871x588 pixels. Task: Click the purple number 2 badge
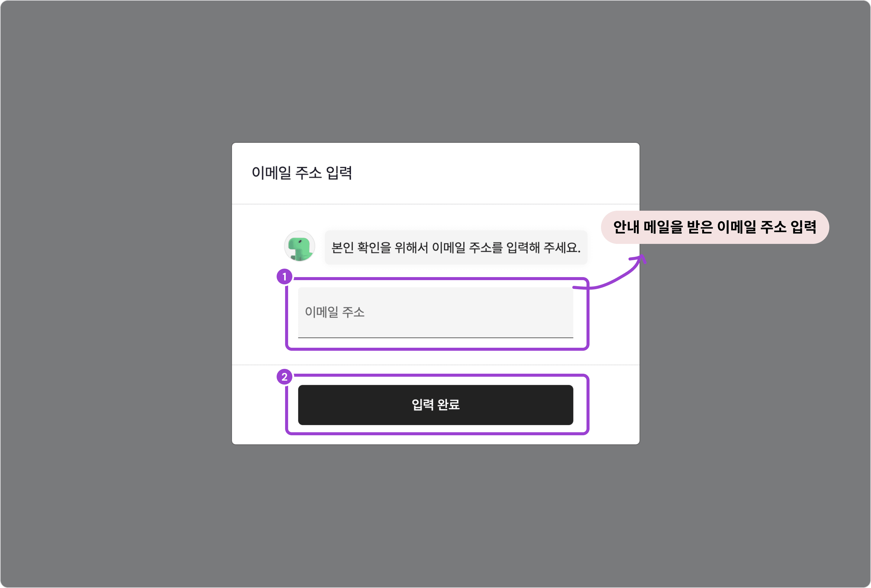click(284, 377)
